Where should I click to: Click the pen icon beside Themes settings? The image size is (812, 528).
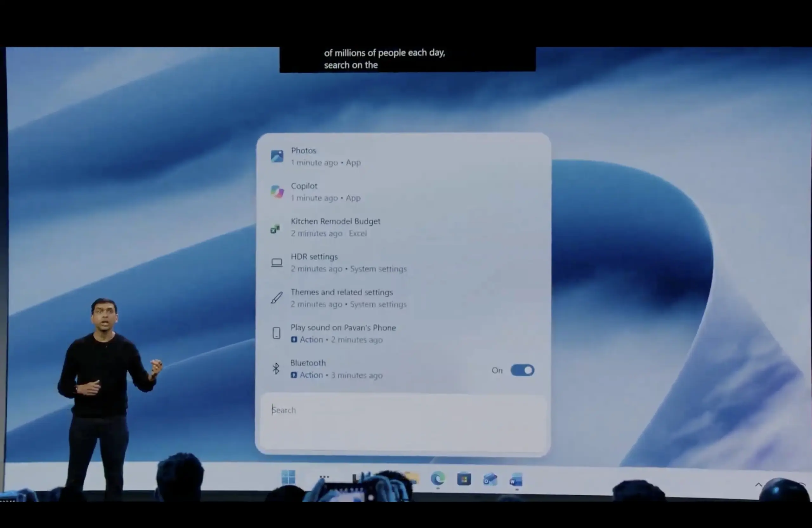[x=277, y=297]
